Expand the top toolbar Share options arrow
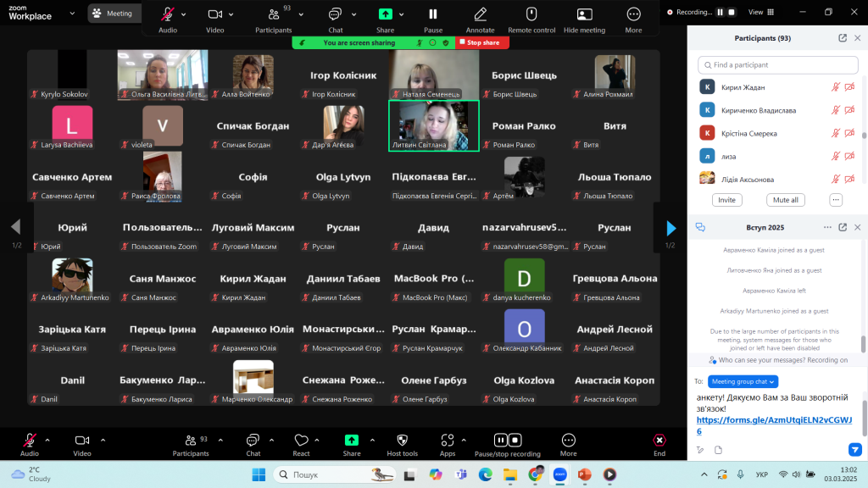The width and height of the screenshot is (868, 488). coord(401,14)
